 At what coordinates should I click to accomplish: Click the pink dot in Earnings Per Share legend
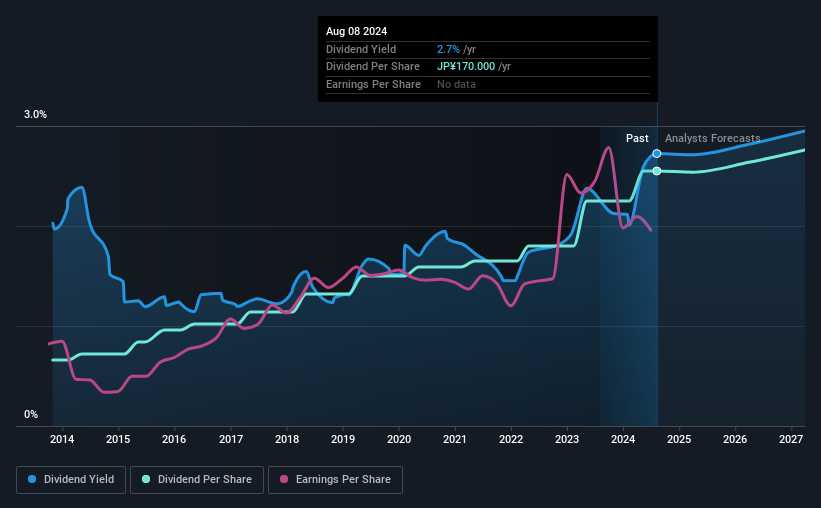coord(284,479)
